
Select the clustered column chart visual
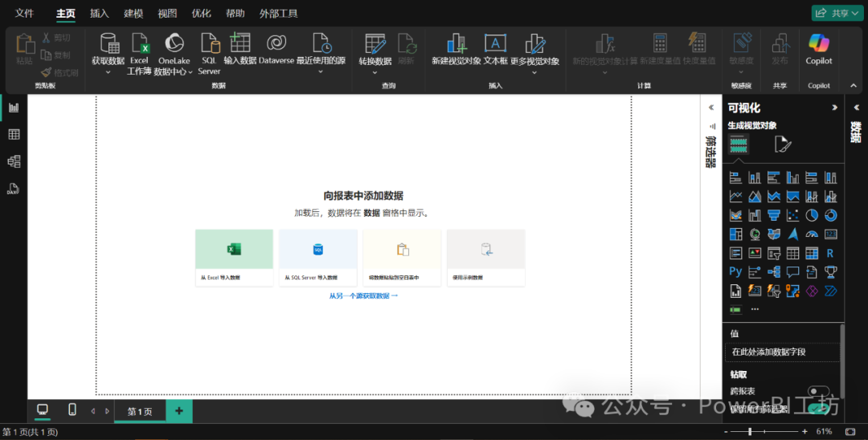(792, 177)
